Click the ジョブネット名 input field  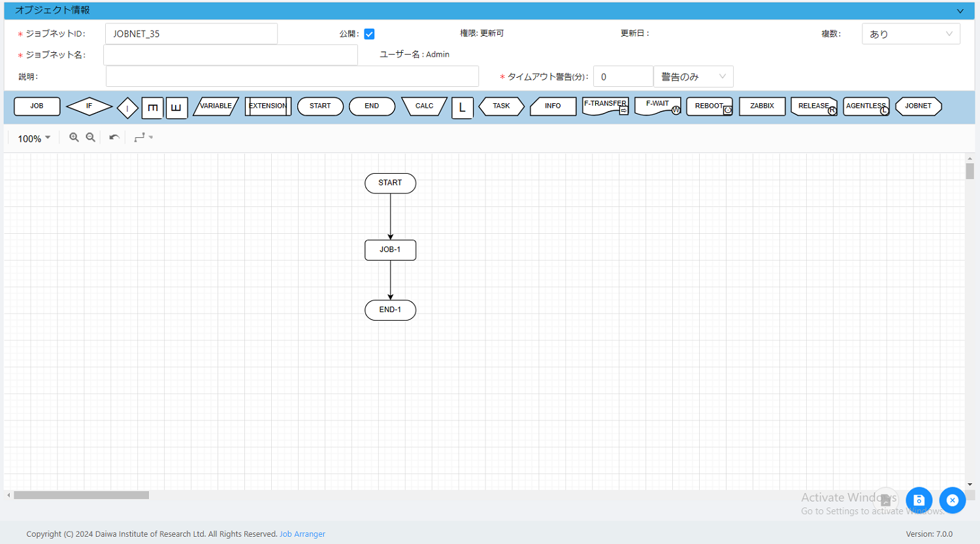pos(230,55)
